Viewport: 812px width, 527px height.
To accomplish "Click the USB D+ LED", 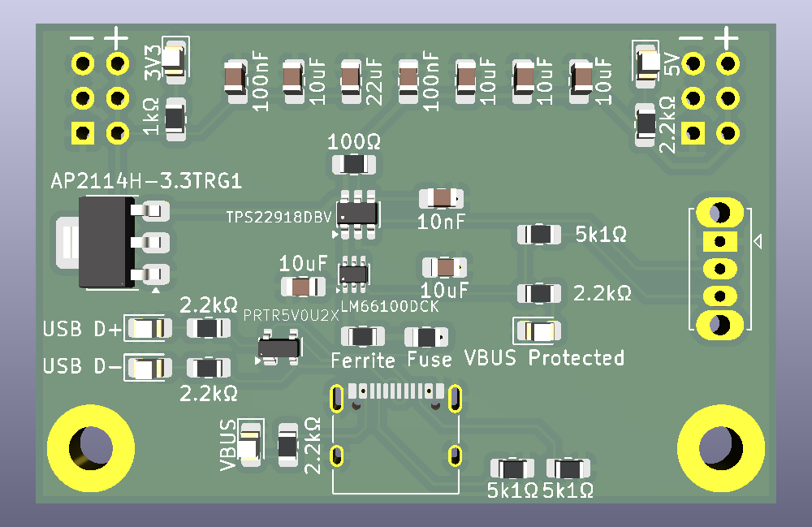I will pos(149,328).
